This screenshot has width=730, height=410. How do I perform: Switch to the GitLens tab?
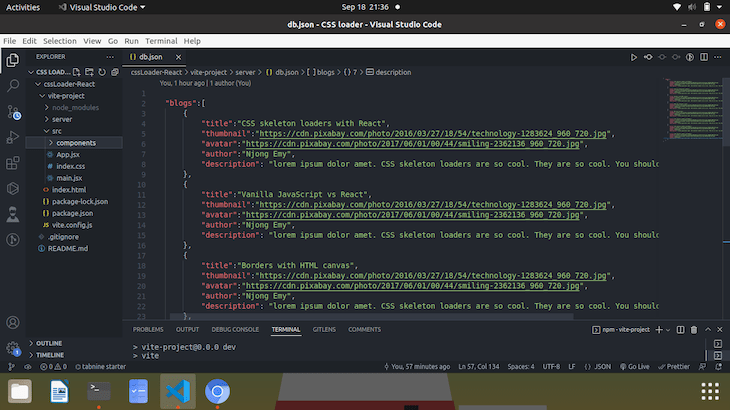point(324,329)
